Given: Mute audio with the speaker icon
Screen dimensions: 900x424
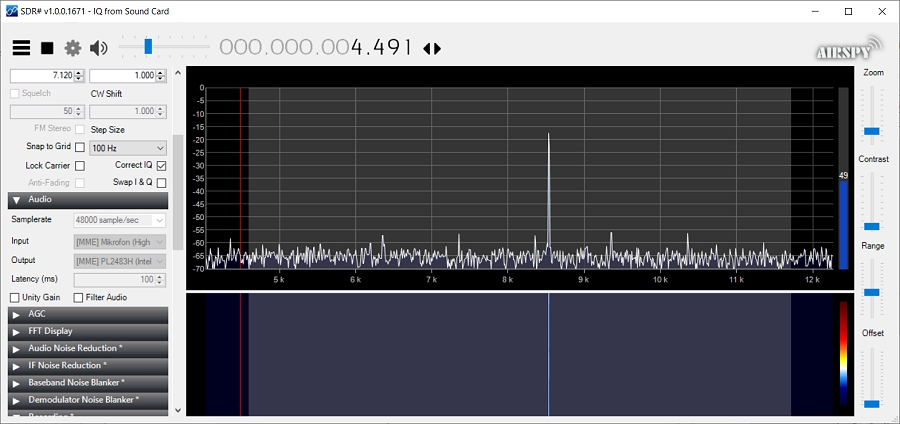Looking at the screenshot, I should click(x=98, y=48).
